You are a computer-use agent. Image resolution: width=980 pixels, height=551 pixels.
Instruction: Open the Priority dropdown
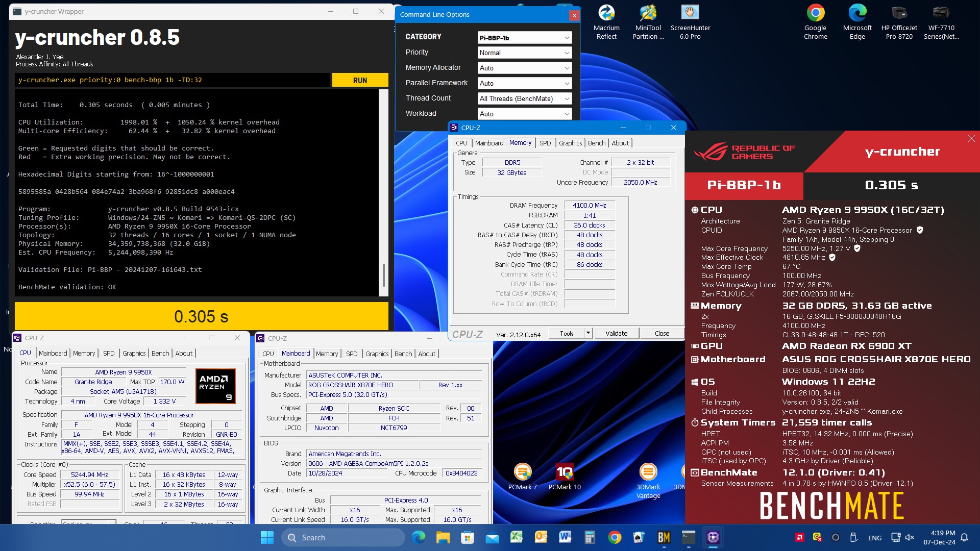[524, 53]
